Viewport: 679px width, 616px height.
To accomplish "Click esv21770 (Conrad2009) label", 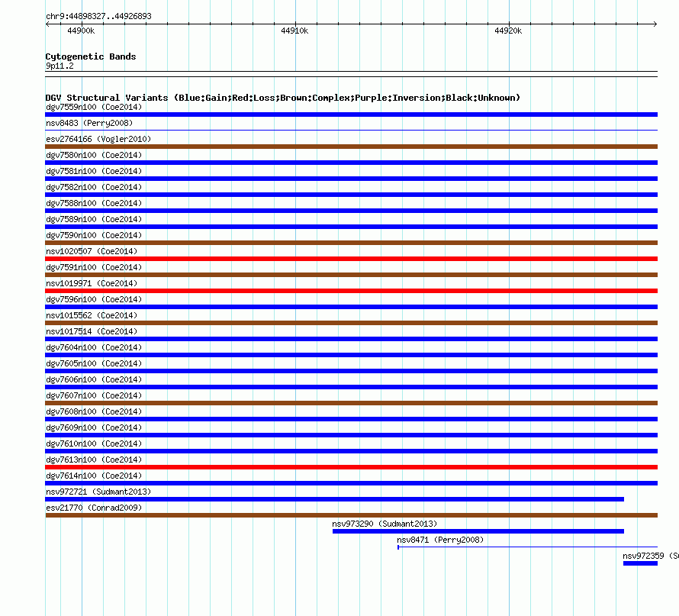I will pos(94,508).
